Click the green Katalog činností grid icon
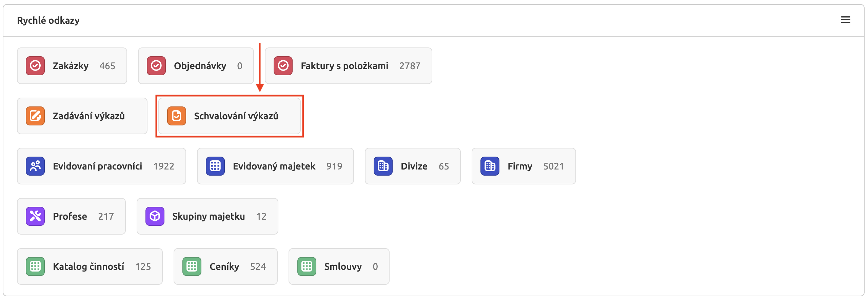The image size is (868, 299). tap(35, 266)
